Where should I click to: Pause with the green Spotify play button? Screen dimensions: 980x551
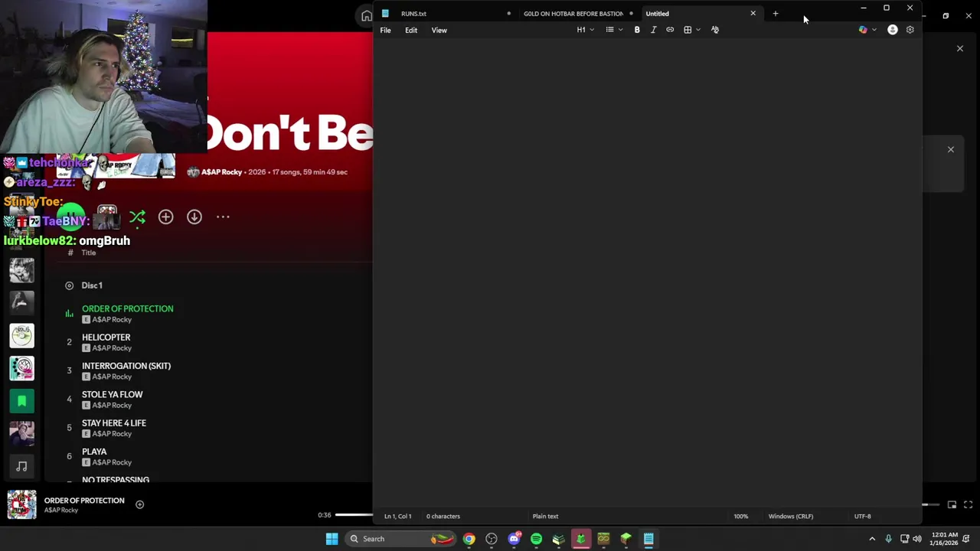pos(71,217)
